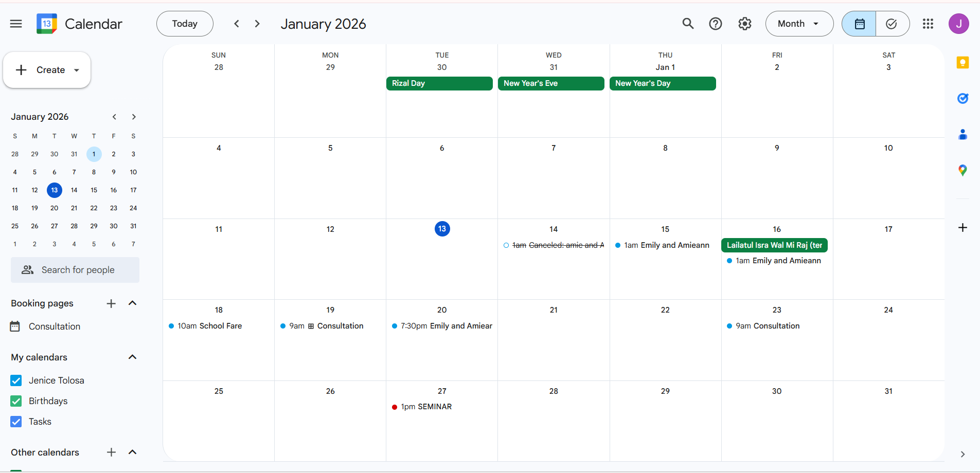Add other calendars plus icon
980x473 pixels.
(111, 452)
